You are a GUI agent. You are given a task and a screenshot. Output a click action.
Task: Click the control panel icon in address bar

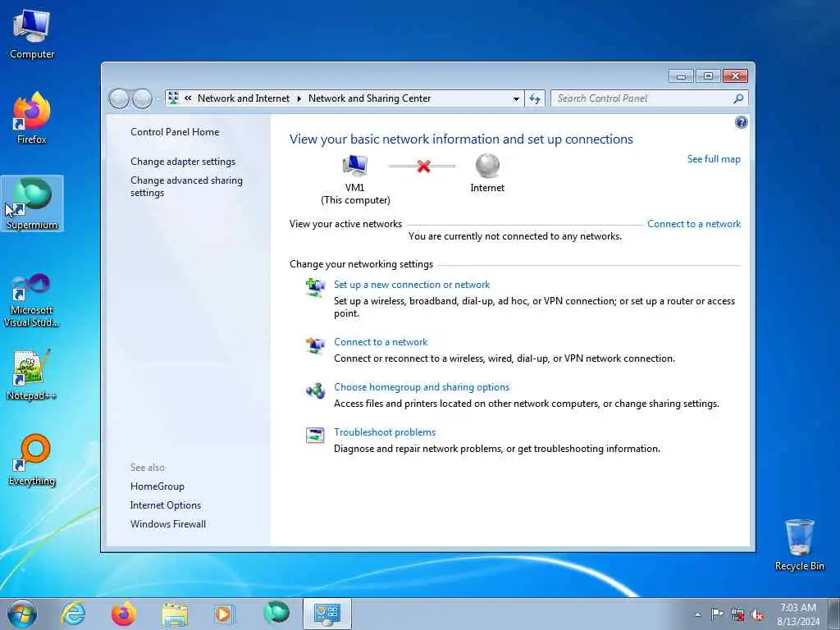tap(174, 98)
